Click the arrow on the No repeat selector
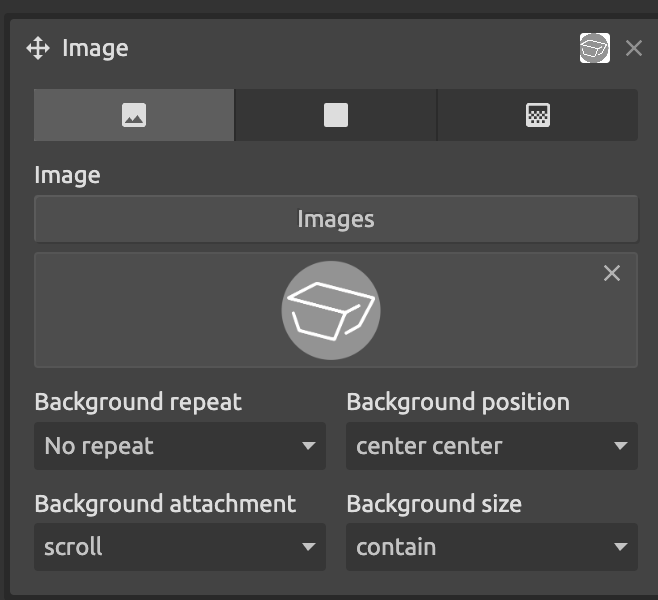Viewport: 658px width, 600px height. pyautogui.click(x=309, y=446)
